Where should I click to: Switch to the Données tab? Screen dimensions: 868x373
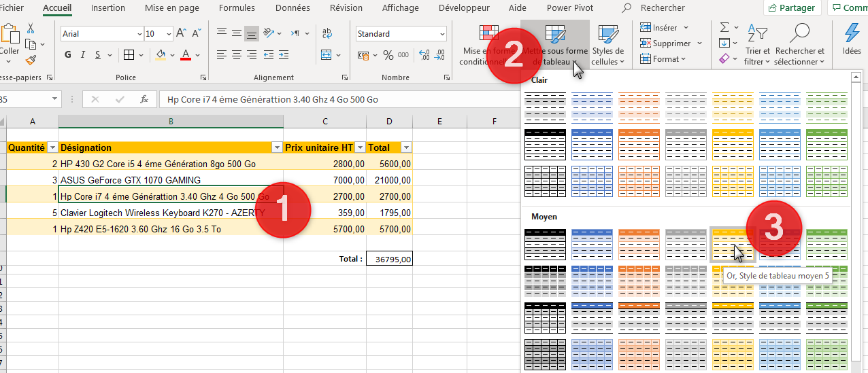click(293, 8)
